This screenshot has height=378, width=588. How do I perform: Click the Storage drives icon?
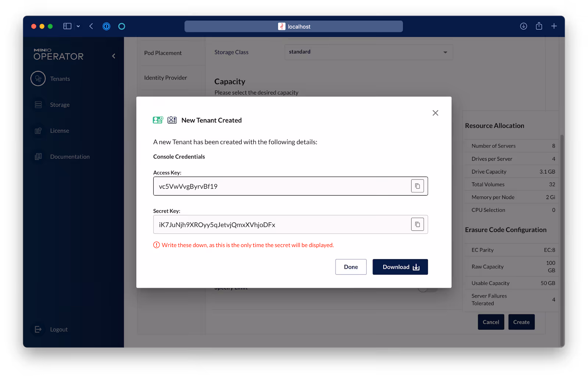point(38,105)
